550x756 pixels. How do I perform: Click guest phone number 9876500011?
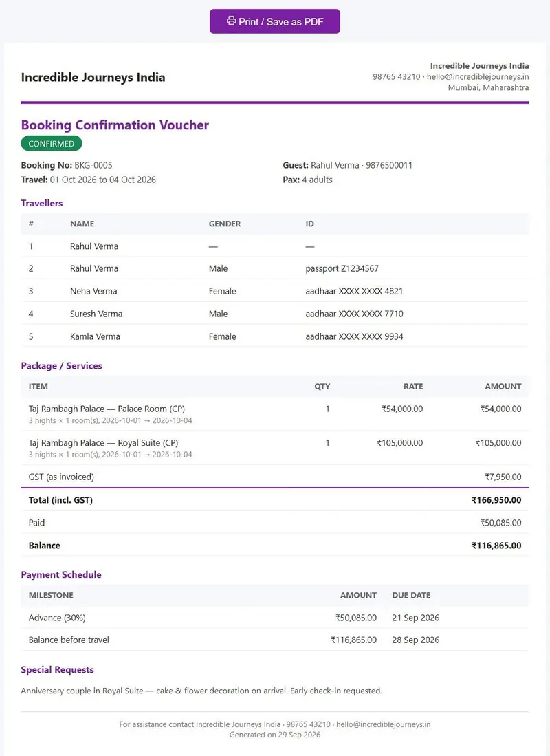389,165
